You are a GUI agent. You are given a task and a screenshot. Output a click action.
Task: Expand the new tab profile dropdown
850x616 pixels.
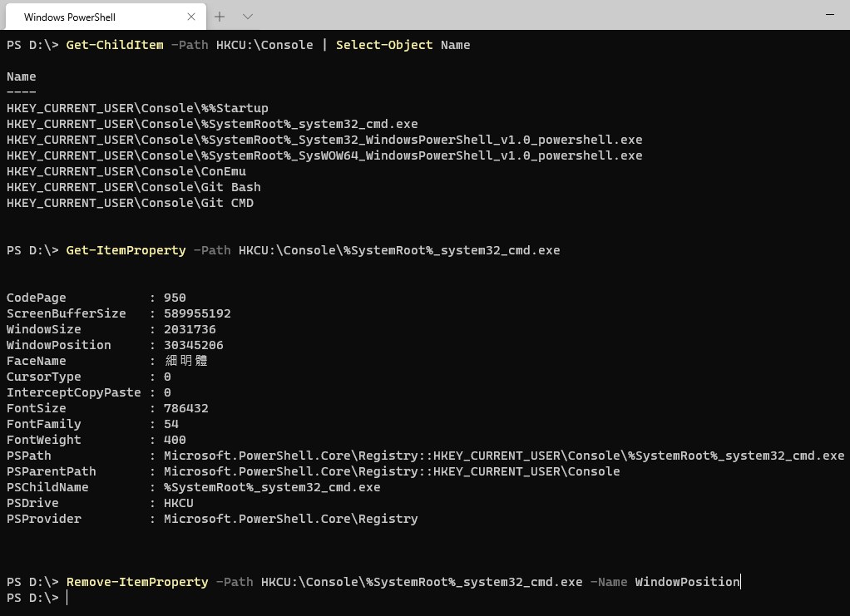(248, 17)
